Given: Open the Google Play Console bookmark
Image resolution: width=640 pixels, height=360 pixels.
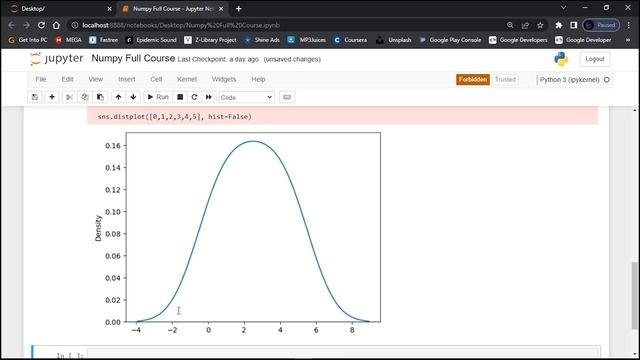Looking at the screenshot, I should [x=450, y=40].
